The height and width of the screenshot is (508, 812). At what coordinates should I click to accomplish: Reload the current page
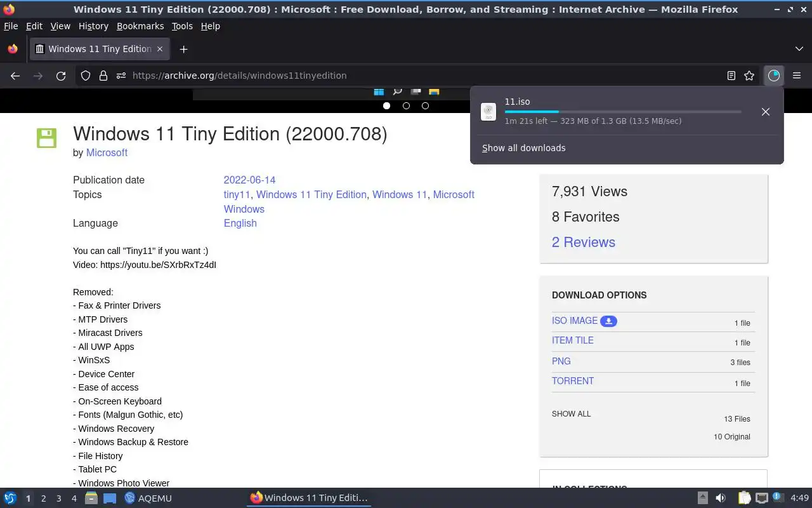pyautogui.click(x=61, y=76)
